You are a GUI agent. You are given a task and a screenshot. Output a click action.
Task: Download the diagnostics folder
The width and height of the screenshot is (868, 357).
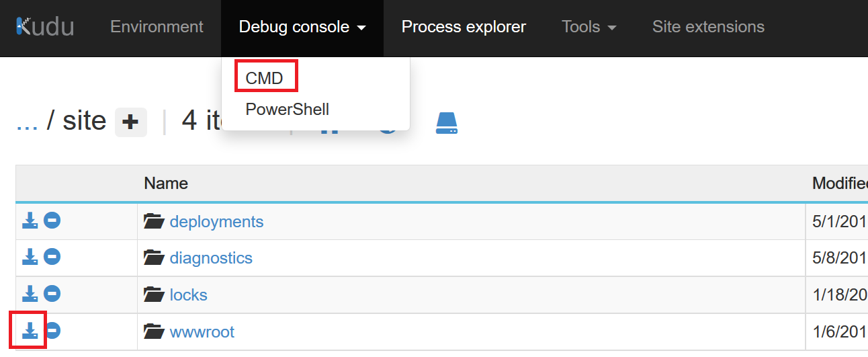coord(30,257)
